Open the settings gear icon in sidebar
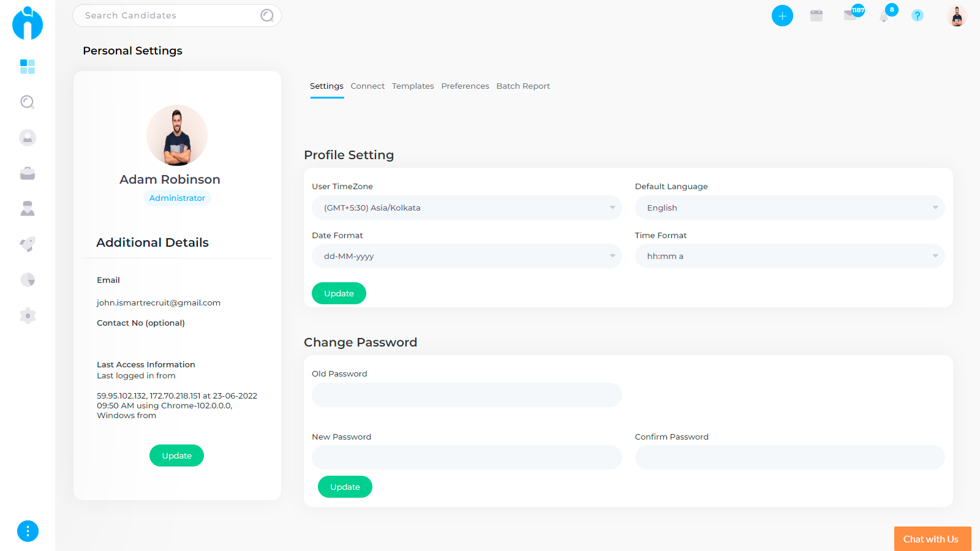 [x=28, y=315]
